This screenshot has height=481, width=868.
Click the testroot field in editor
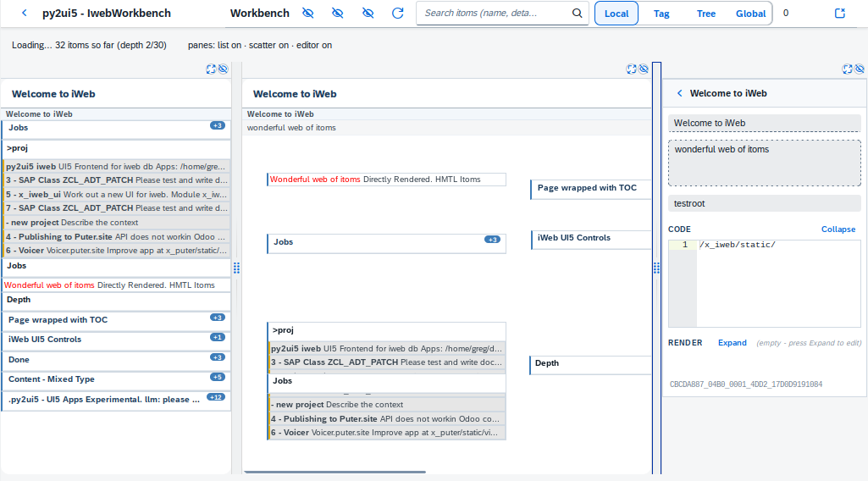click(x=764, y=203)
